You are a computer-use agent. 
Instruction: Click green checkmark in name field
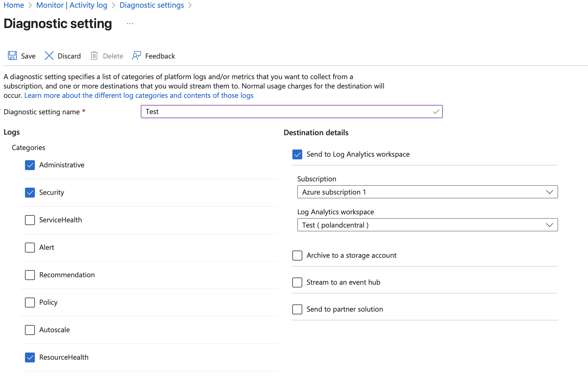click(436, 112)
